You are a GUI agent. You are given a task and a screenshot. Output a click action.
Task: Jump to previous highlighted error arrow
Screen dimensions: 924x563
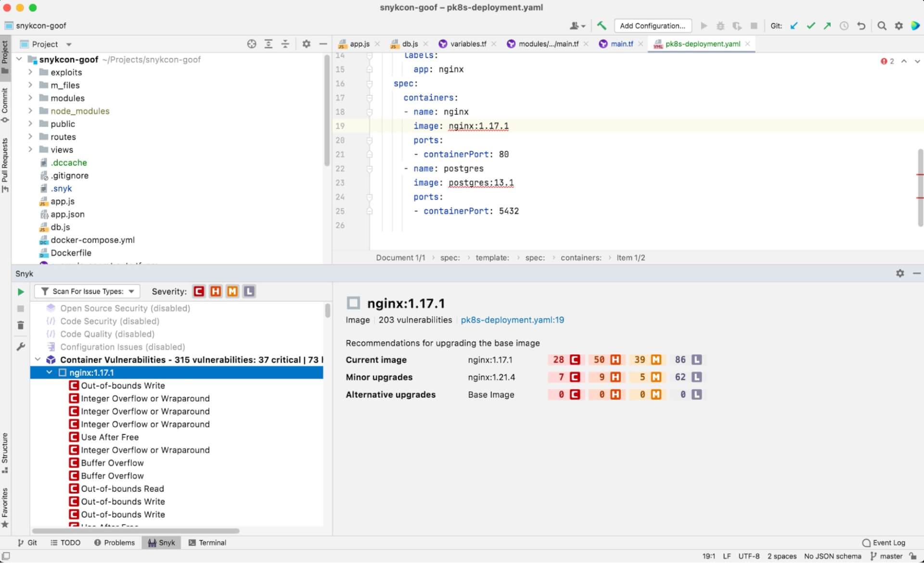coord(904,62)
